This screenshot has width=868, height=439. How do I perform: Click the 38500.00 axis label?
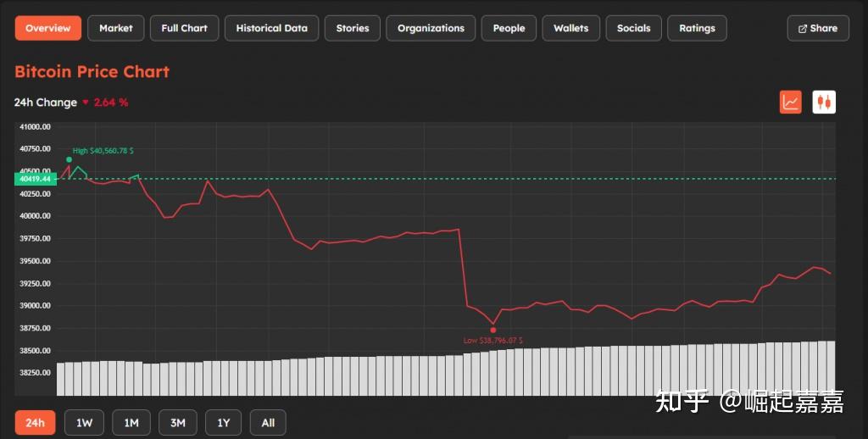[x=35, y=351]
